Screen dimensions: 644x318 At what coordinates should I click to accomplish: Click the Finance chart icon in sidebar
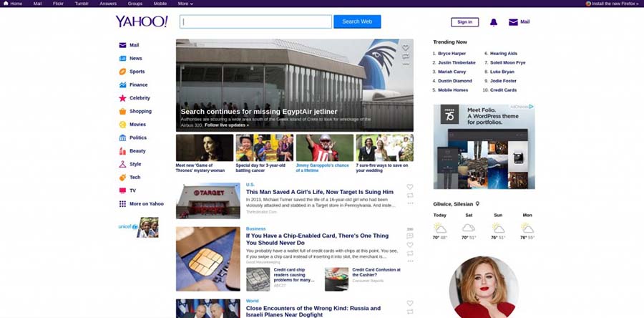pos(122,85)
